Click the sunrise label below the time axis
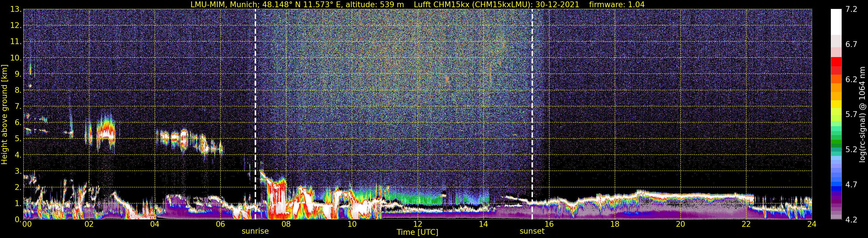The height and width of the screenshot is (238, 868). point(255,231)
